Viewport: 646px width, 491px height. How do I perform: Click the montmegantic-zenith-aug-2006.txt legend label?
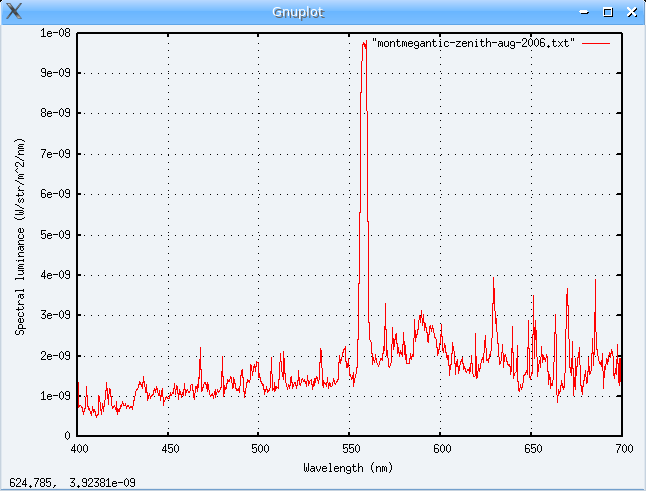coord(473,45)
